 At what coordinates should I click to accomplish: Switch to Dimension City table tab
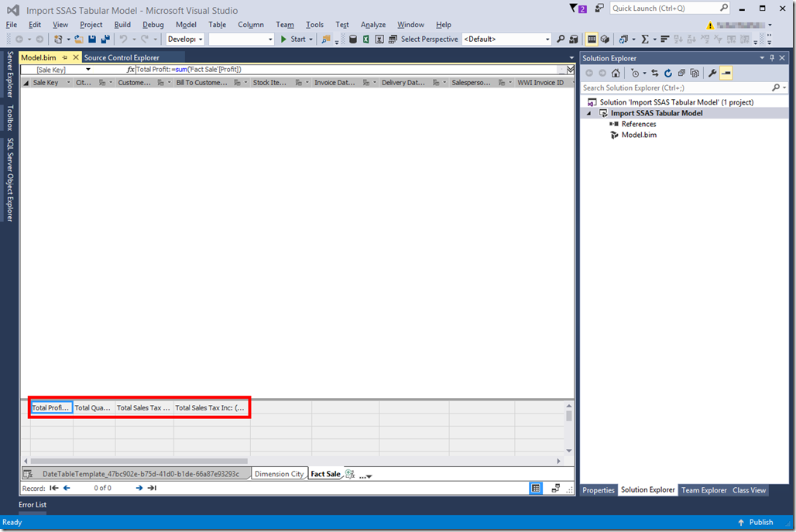click(x=280, y=474)
